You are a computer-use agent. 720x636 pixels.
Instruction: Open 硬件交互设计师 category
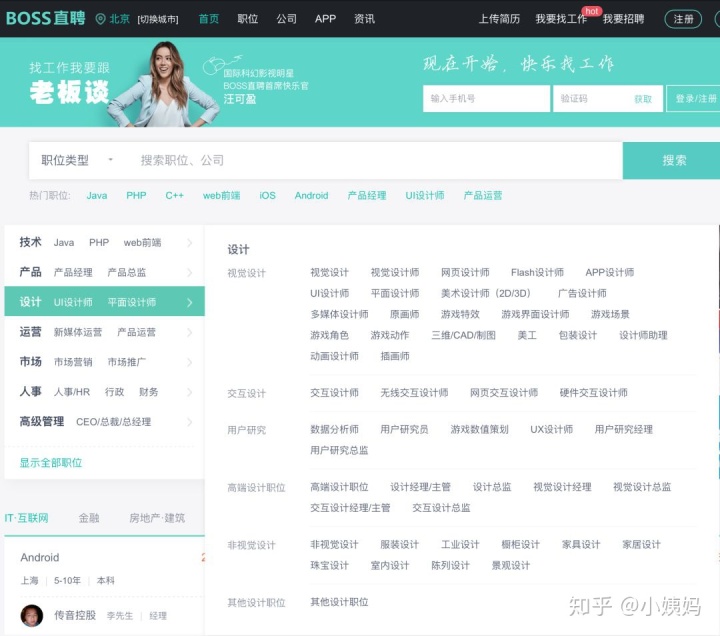[593, 393]
